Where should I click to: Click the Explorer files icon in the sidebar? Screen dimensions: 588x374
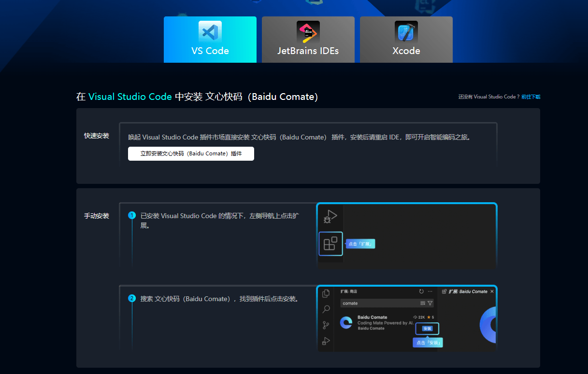point(326,293)
